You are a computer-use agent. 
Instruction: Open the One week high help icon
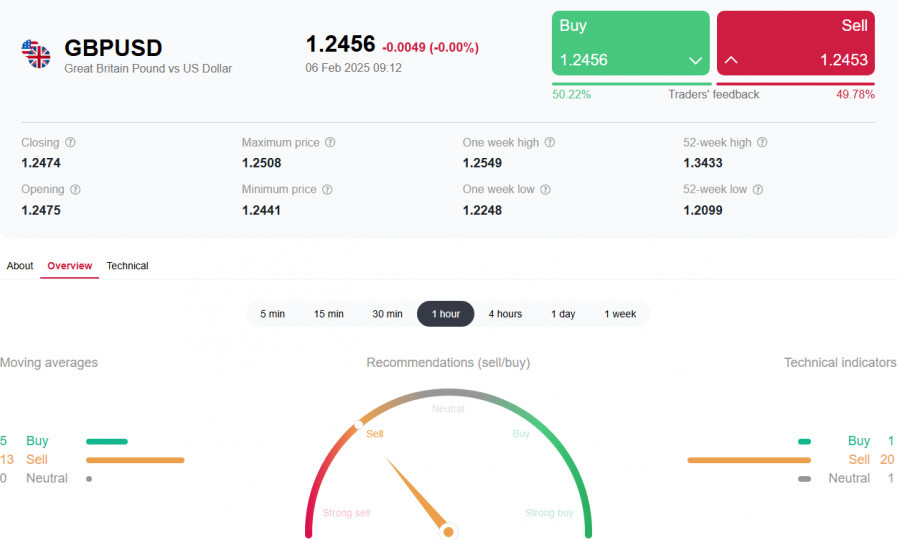(x=550, y=142)
